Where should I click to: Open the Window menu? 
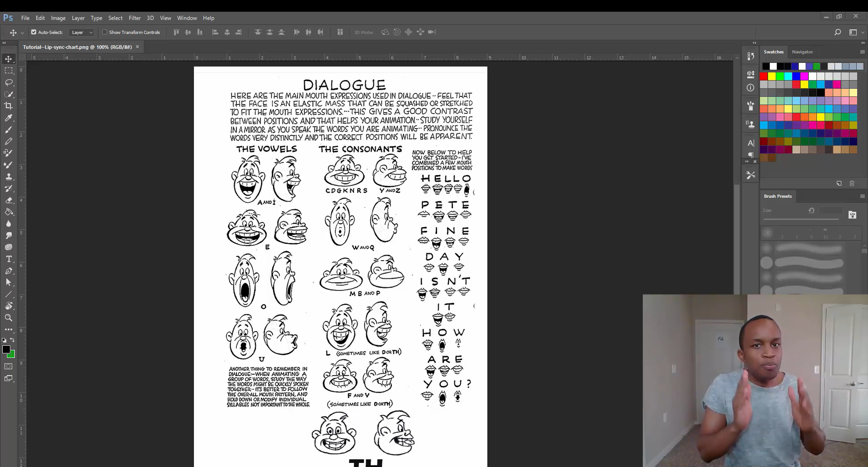click(x=187, y=18)
